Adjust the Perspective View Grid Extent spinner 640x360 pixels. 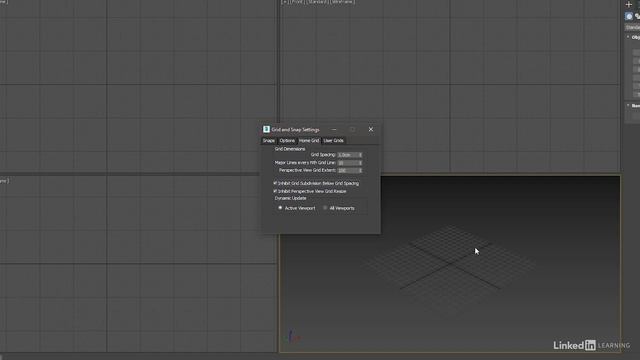tap(360, 170)
